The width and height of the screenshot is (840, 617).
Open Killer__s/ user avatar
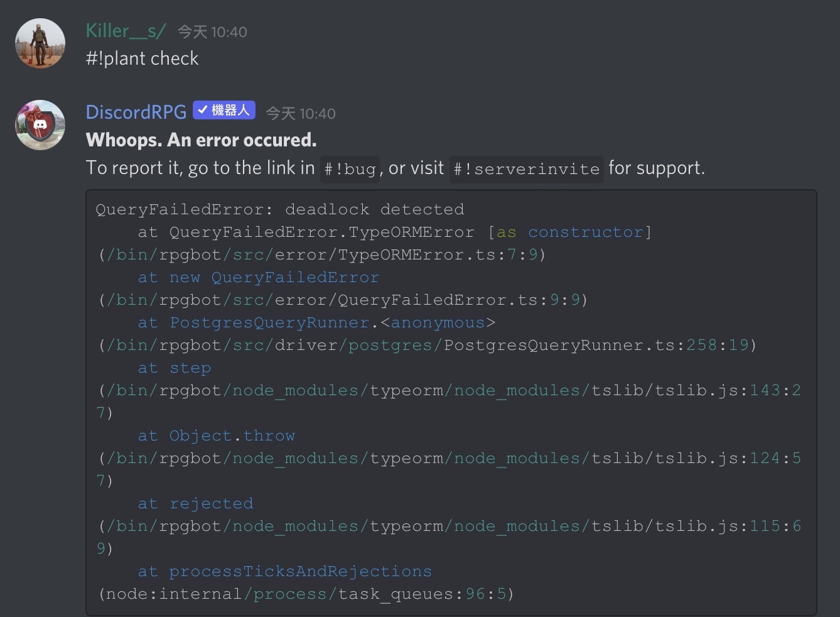tap(40, 43)
